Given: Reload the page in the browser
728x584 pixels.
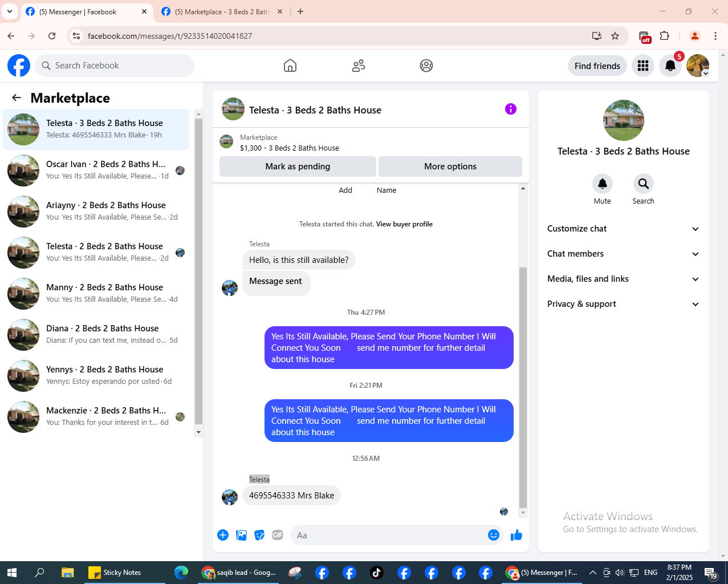Looking at the screenshot, I should point(52,36).
